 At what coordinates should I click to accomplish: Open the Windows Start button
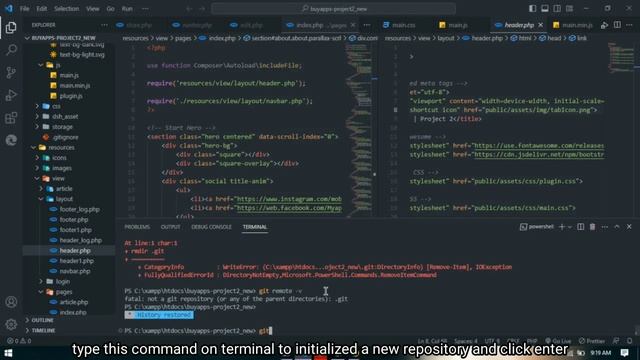pyautogui.click(x=8, y=353)
